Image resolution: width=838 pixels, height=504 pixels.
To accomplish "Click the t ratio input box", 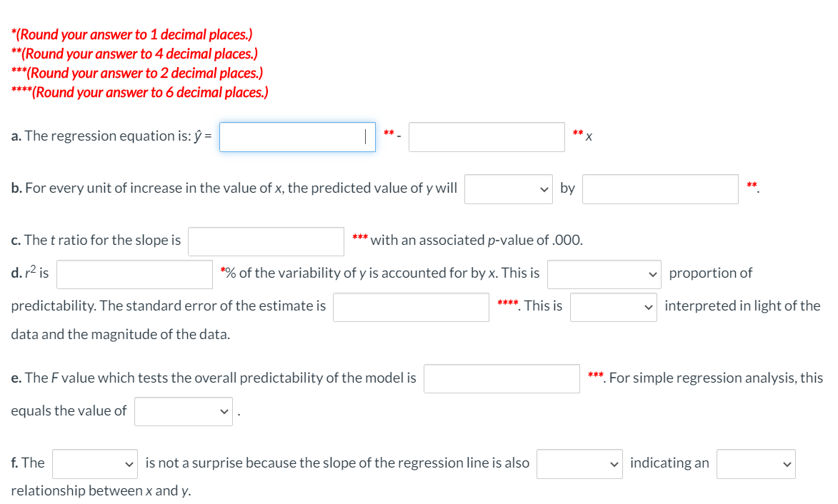I will click(265, 241).
